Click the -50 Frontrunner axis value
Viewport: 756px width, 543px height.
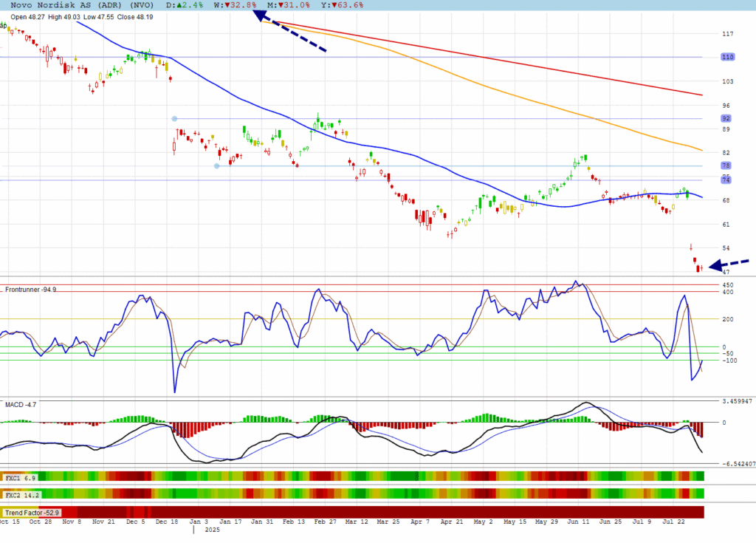tap(727, 353)
